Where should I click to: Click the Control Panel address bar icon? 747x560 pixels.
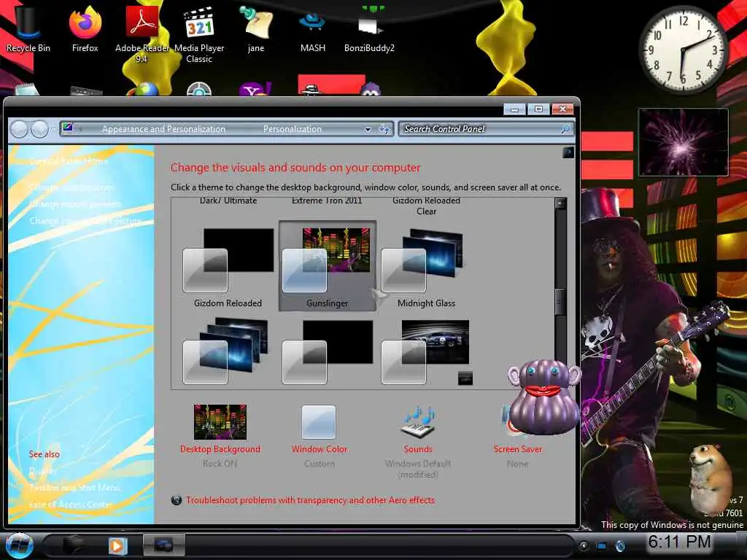pos(68,128)
